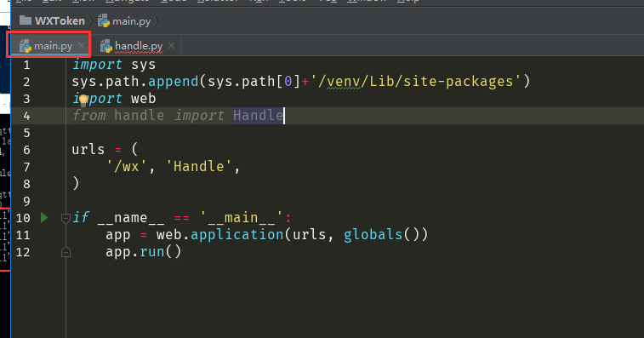Click the 'globals' function on line 11
644x338 pixels.
373,235
